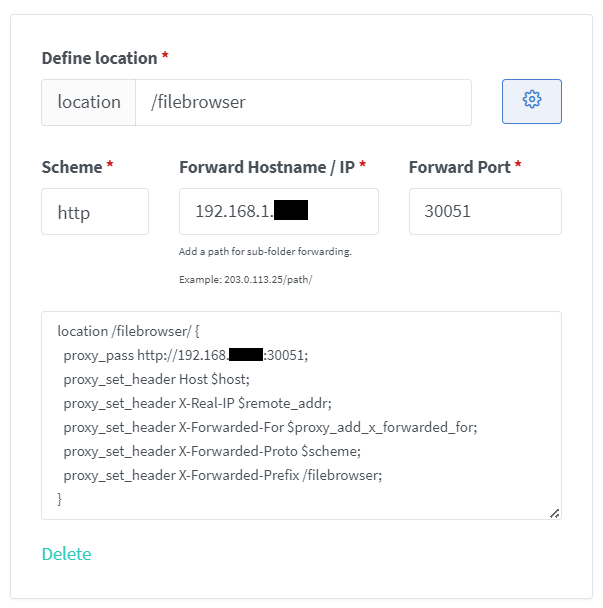The height and width of the screenshot is (608, 603).
Task: Click the X-Forwarded-Prefix /filebrowser line
Action: pos(223,475)
